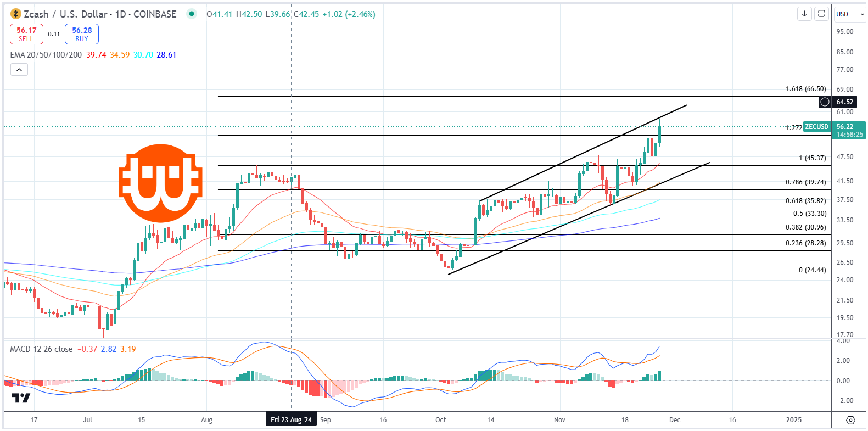The width and height of the screenshot is (868, 431).
Task: Click the 1.618 (66.50) Fibonacci level label
Action: click(x=805, y=89)
